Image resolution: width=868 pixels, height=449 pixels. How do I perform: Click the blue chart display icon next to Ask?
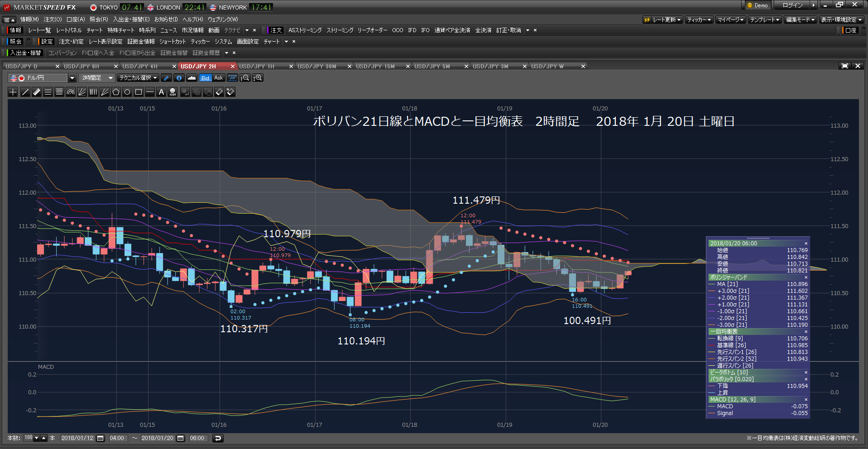point(232,78)
